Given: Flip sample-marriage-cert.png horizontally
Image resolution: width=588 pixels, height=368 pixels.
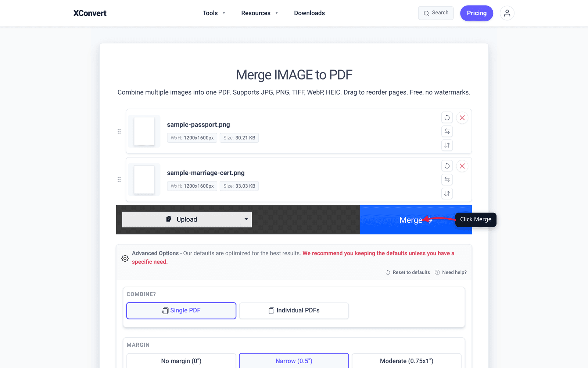Looking at the screenshot, I should click(447, 180).
